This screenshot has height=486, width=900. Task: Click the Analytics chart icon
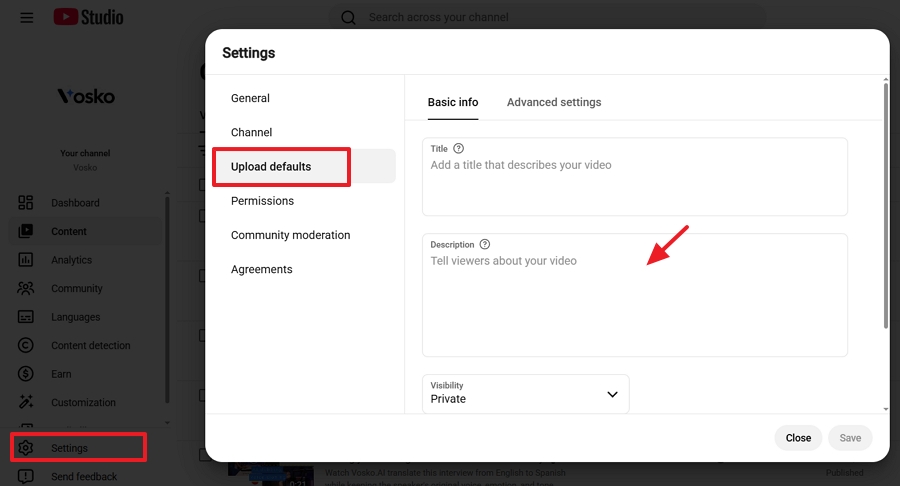click(25, 260)
